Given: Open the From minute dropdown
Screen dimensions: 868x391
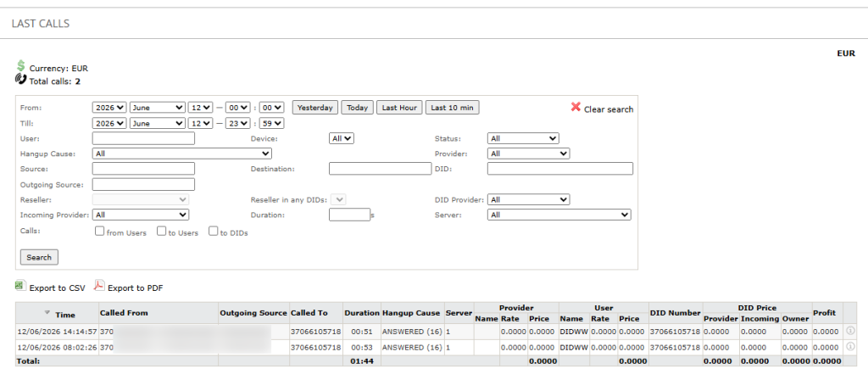Looking at the screenshot, I should click(x=272, y=108).
